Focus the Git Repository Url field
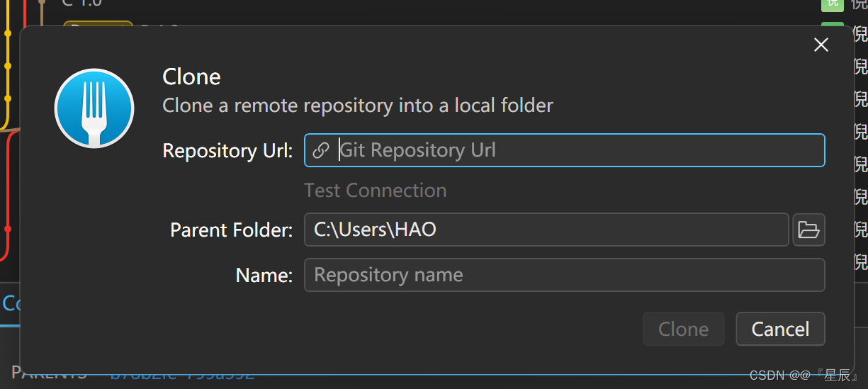Image resolution: width=868 pixels, height=389 pixels. point(577,150)
